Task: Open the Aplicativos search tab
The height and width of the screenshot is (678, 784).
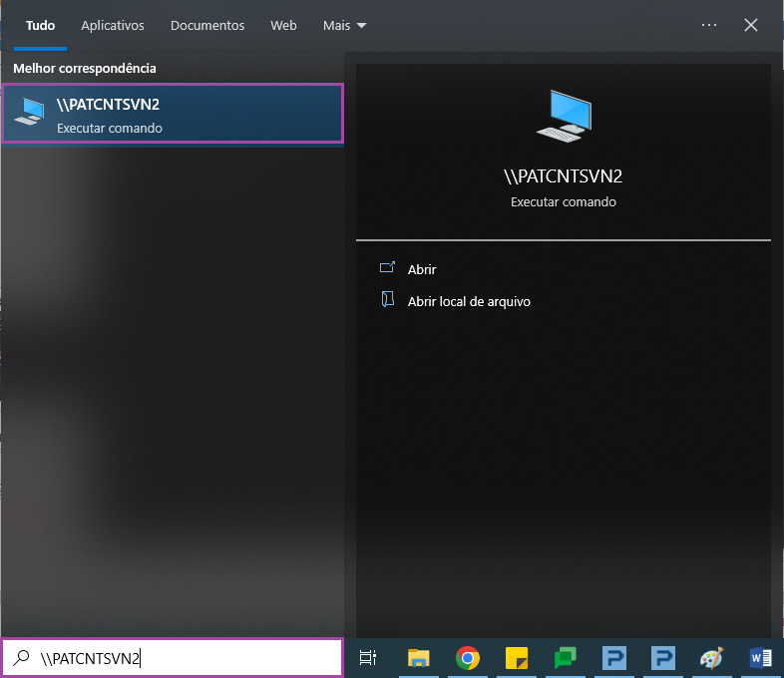Action: point(113,26)
